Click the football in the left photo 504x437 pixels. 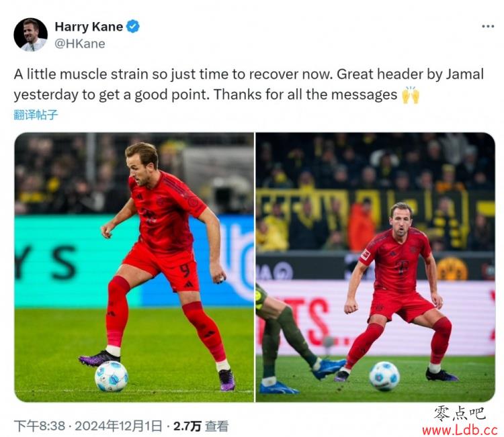point(111,376)
